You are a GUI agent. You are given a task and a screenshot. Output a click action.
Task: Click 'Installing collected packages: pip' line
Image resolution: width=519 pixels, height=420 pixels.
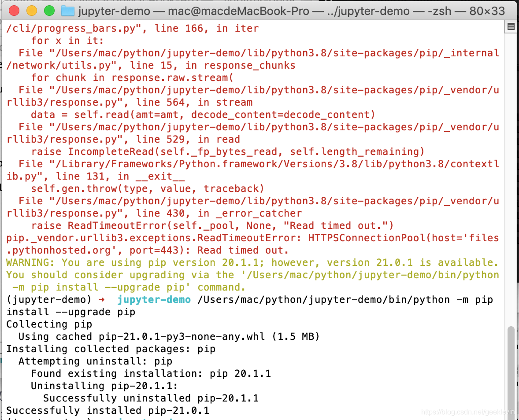(111, 349)
